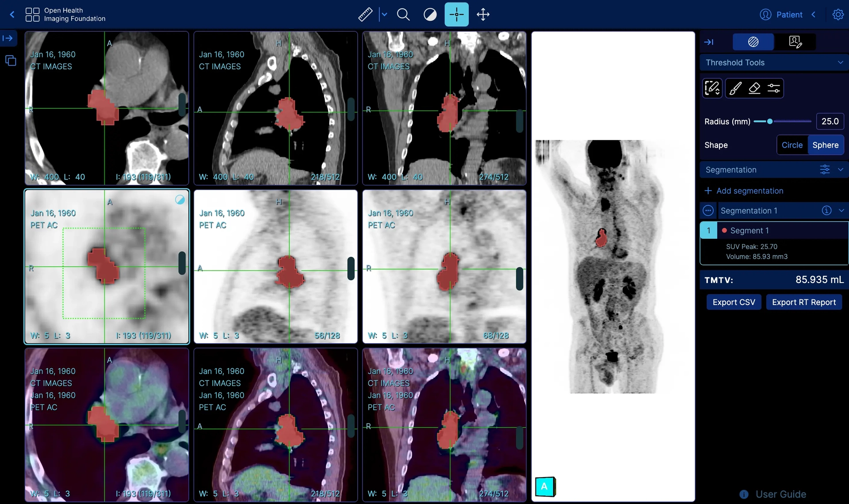
Task: Switch to the patient report tab
Action: pyautogui.click(x=795, y=42)
